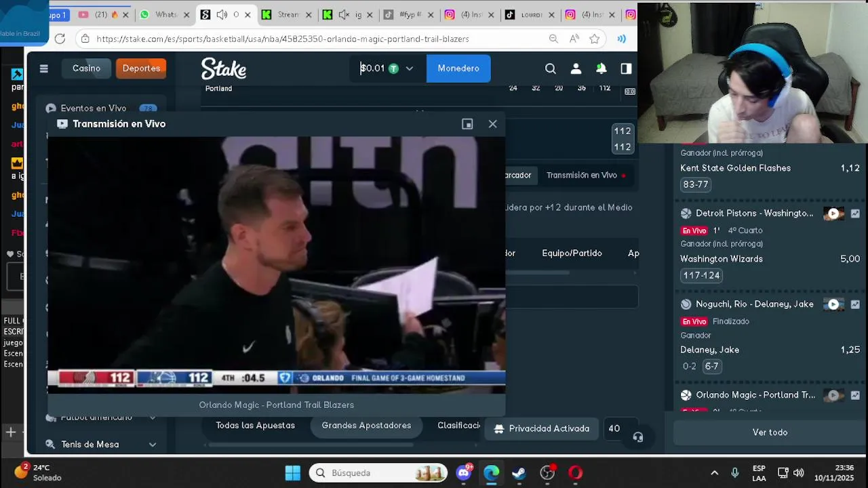Toggle the betslip side panel icon
Image resolution: width=868 pixels, height=488 pixels.
click(x=626, y=68)
